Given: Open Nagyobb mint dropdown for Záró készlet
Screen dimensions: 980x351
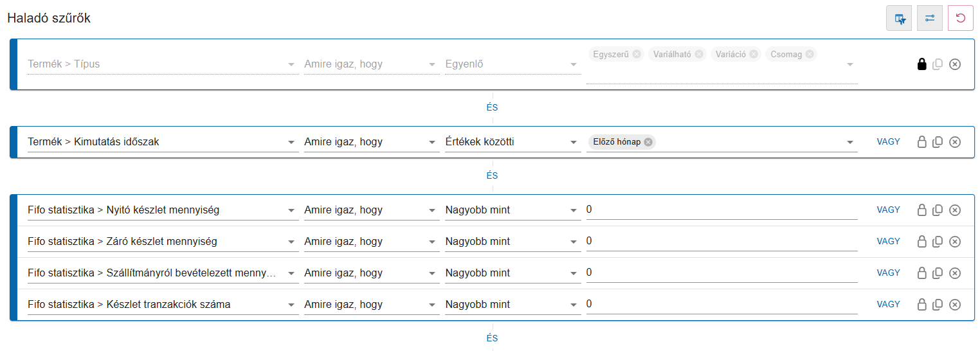Looking at the screenshot, I should (574, 242).
